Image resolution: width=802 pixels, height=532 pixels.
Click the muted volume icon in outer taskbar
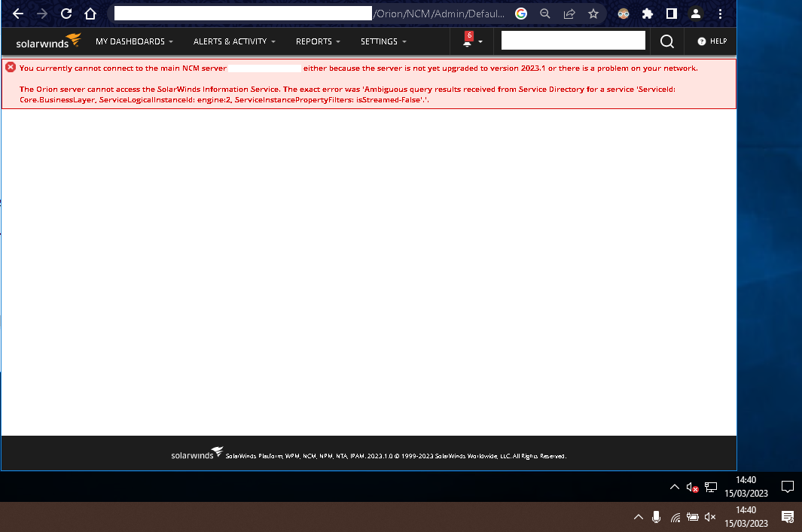point(710,517)
